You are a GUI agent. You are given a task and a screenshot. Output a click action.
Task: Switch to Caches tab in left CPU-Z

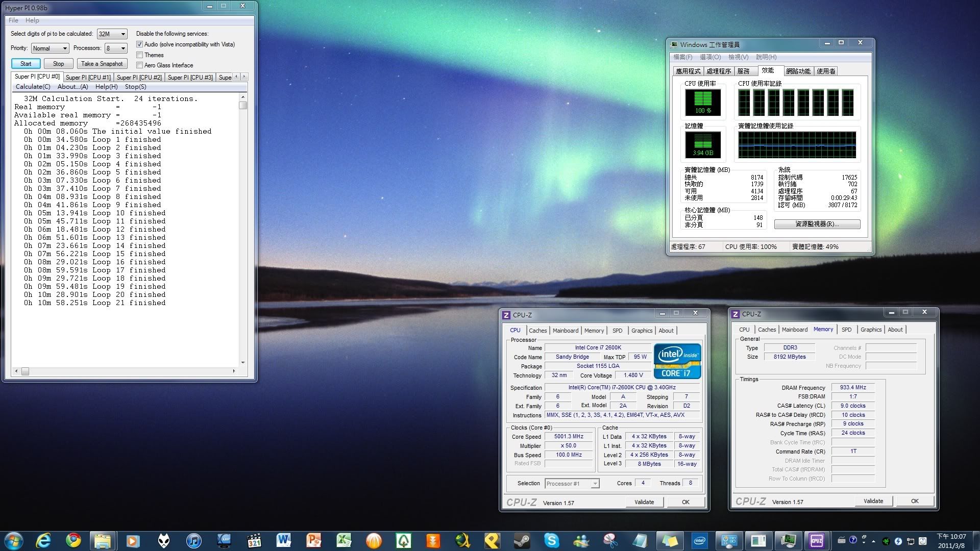[x=537, y=331]
